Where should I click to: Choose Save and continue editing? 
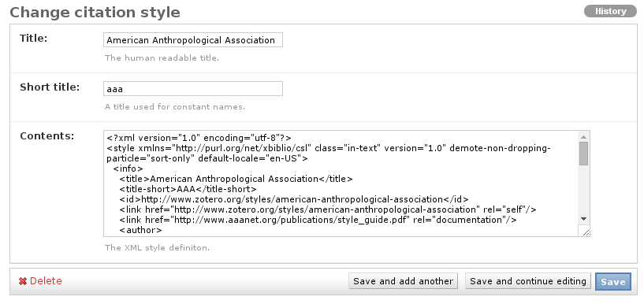(528, 281)
